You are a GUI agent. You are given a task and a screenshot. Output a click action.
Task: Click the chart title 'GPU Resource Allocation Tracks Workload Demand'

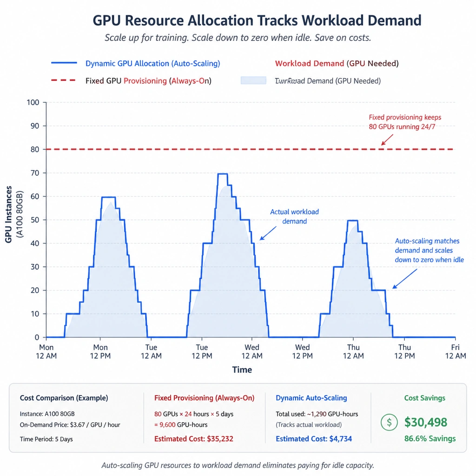pos(257,20)
